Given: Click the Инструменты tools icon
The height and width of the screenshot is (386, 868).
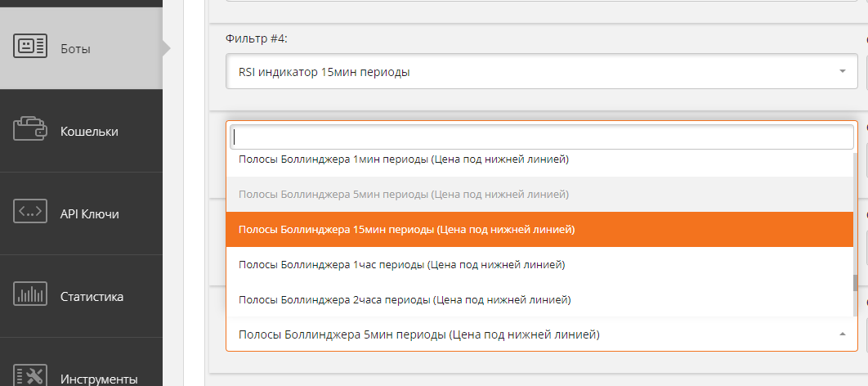Looking at the screenshot, I should click(x=30, y=376).
